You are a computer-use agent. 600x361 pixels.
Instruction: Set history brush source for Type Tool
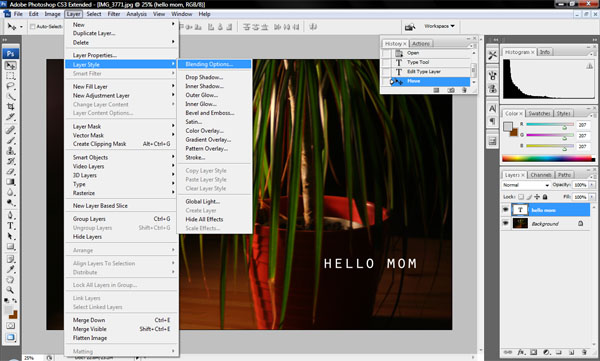coord(387,62)
